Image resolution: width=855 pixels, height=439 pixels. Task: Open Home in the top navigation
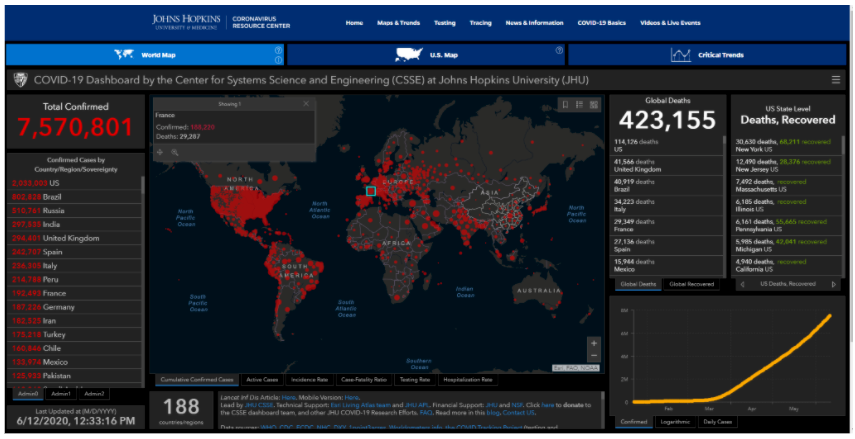click(354, 23)
